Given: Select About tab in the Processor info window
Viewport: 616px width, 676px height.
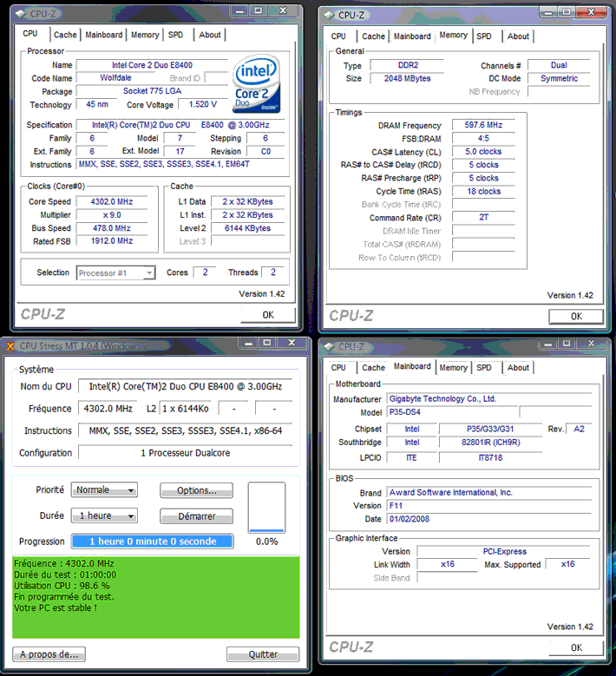Looking at the screenshot, I should [x=210, y=35].
